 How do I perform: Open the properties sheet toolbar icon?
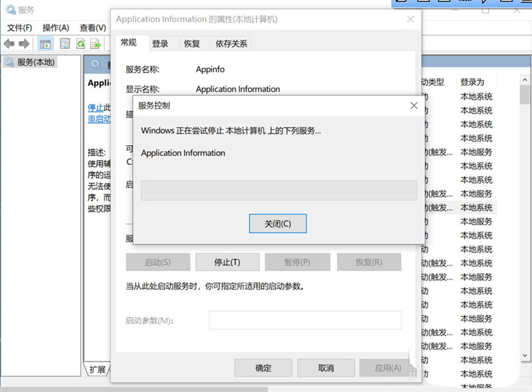[x=65, y=44]
